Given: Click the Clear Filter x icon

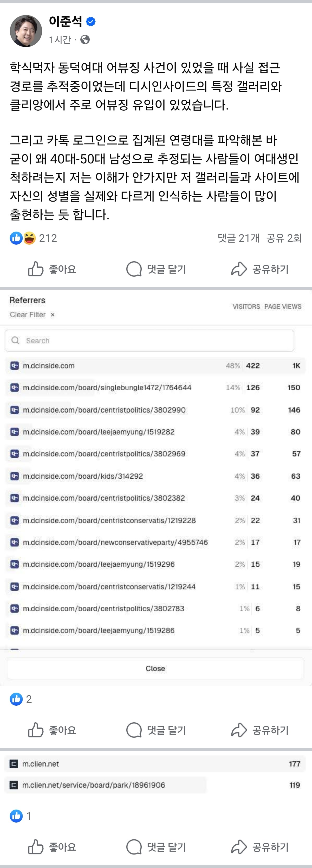Looking at the screenshot, I should (x=53, y=315).
